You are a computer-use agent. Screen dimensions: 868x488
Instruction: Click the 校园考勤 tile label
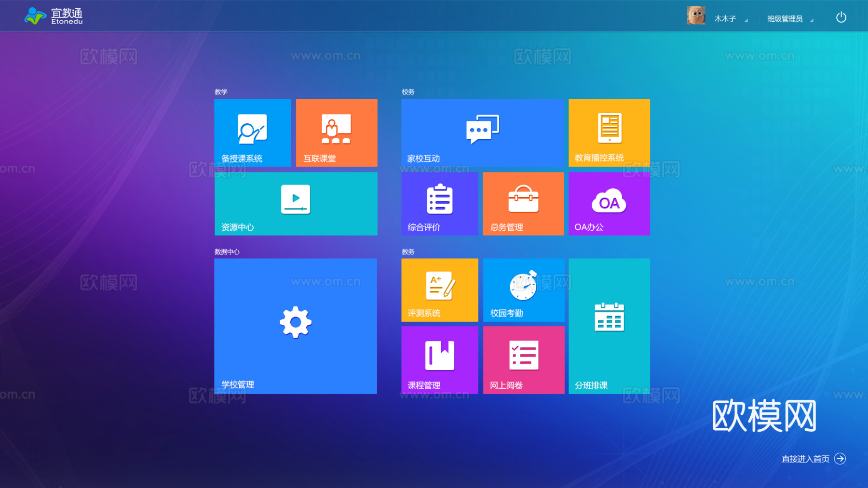[x=506, y=313]
